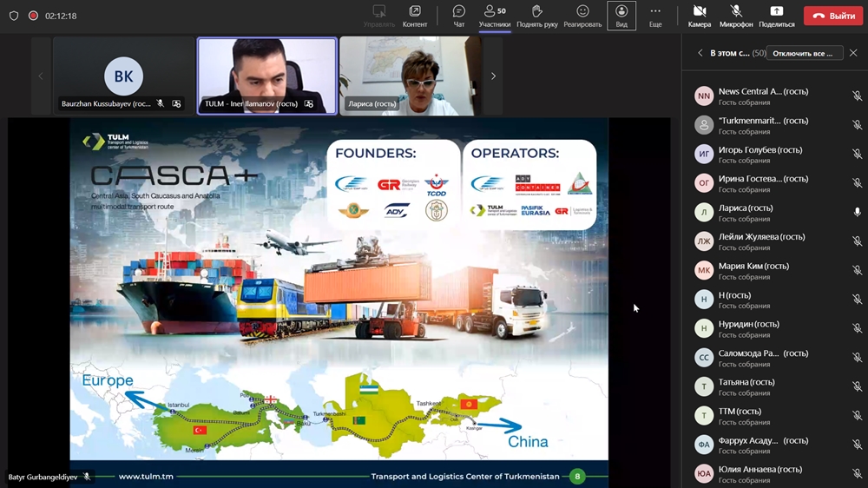Click the Н (гость) participant name

734,295
